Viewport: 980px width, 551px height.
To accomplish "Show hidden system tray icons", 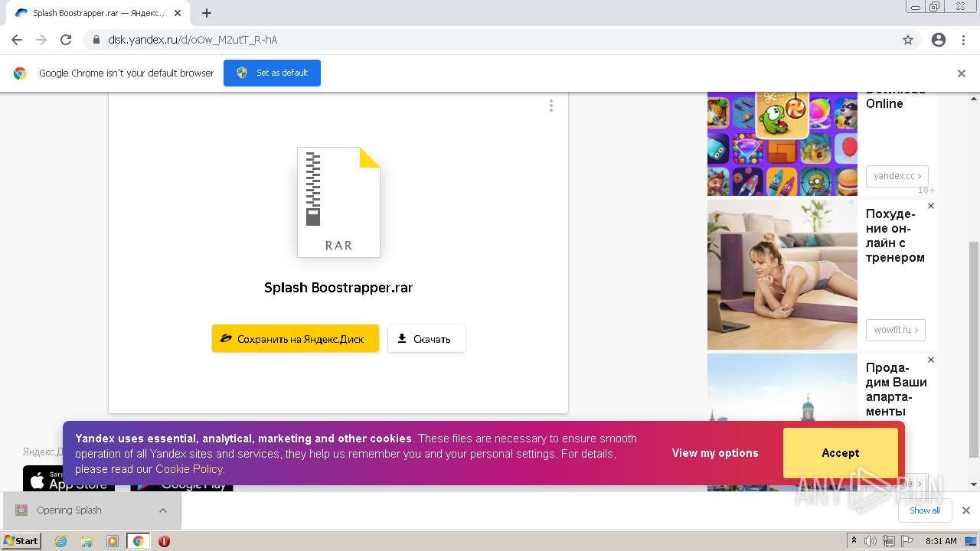I will tap(854, 541).
